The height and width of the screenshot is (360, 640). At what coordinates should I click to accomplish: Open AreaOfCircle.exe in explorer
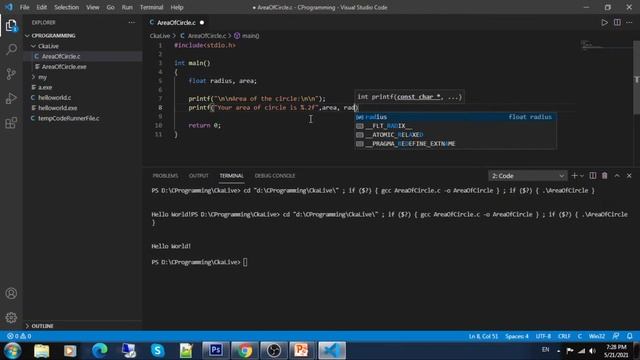point(64,67)
